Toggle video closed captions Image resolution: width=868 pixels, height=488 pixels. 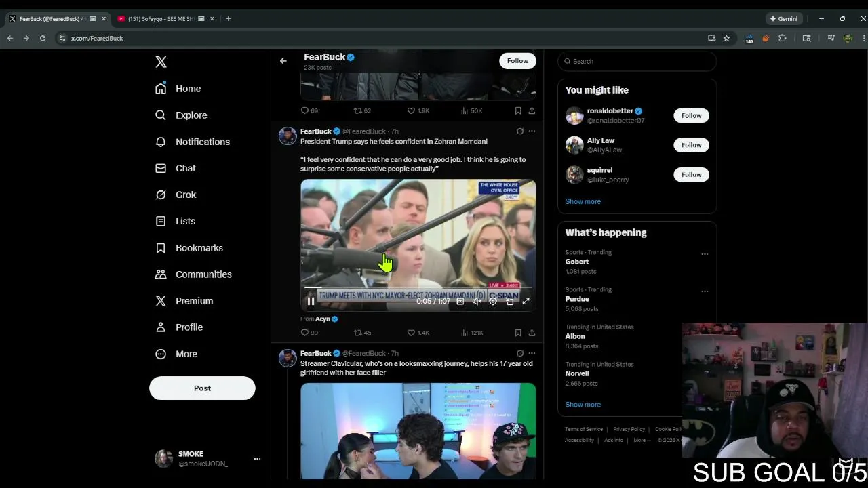coord(460,302)
